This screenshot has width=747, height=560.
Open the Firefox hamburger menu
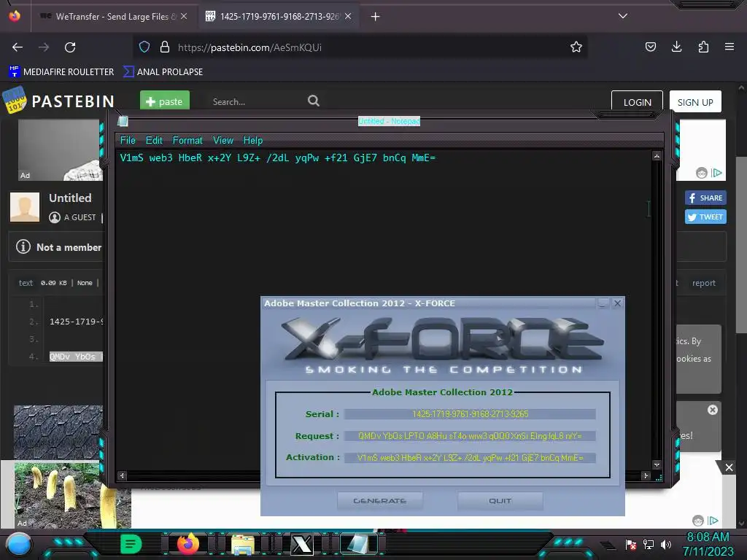[x=729, y=47]
